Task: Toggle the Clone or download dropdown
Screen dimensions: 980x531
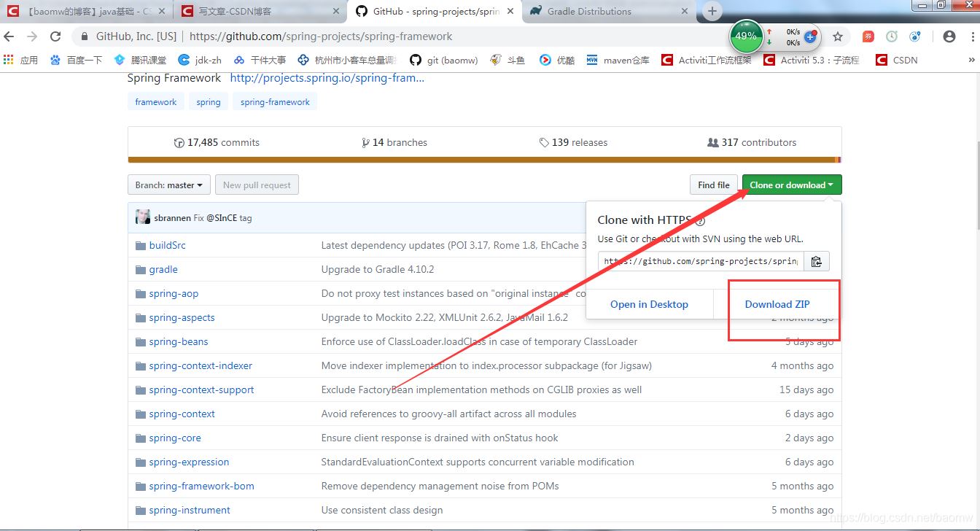Action: 791,185
